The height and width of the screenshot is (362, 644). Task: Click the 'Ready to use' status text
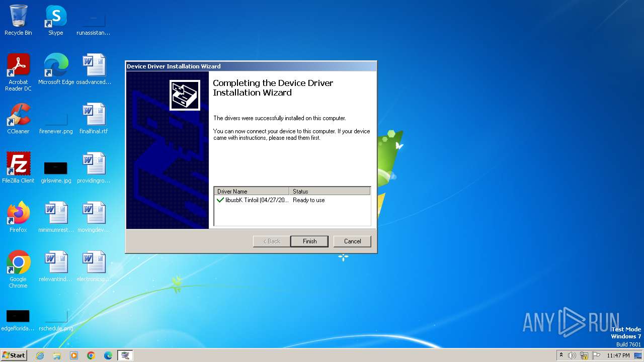[309, 200]
